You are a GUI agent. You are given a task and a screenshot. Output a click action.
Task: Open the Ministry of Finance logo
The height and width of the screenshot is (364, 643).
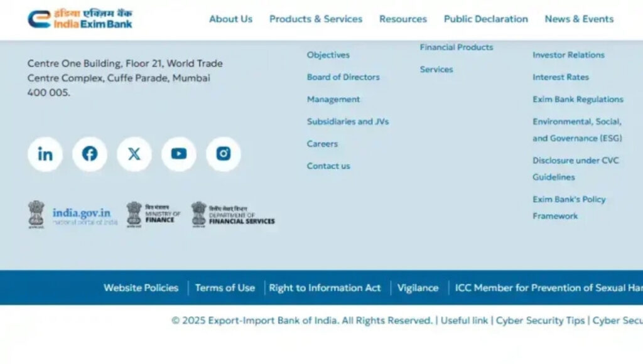pos(153,215)
